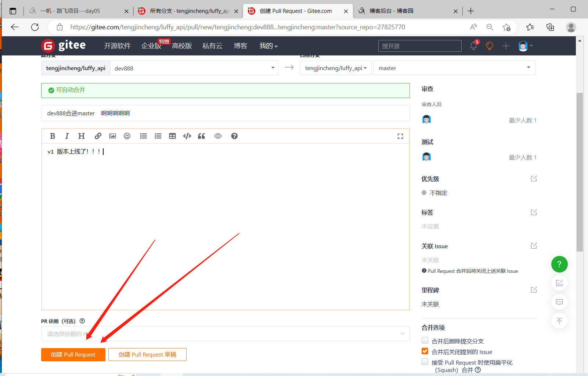The width and height of the screenshot is (588, 376).
Task: Apply italic formatting in the editor toolbar
Action: pos(67,136)
